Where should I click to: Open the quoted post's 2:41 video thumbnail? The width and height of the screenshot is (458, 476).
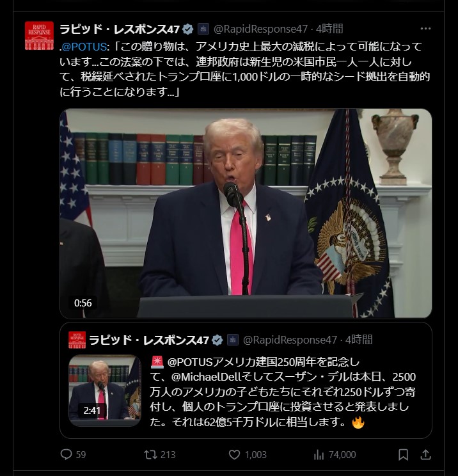[x=105, y=390]
